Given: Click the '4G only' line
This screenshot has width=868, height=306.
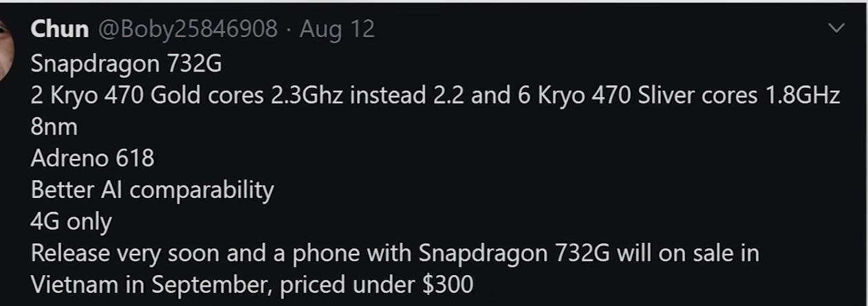Looking at the screenshot, I should (x=71, y=221).
